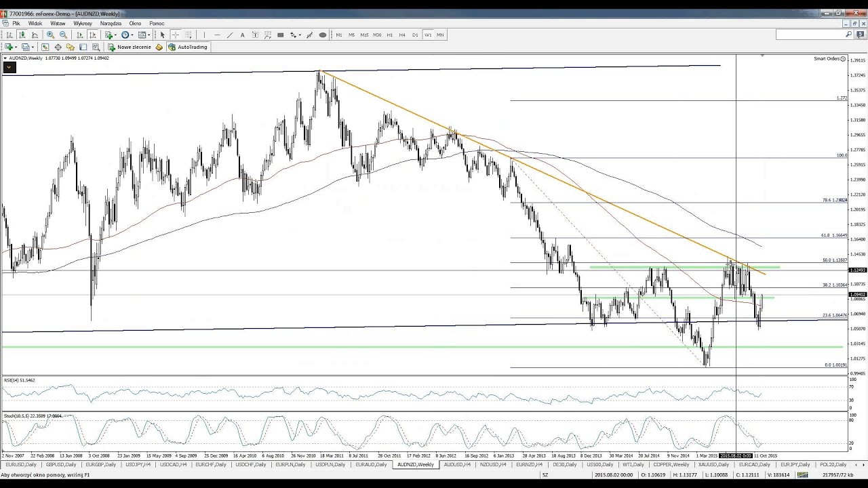Switch chart to candlesticks icon
This screenshot has height=488, width=868.
22,35
